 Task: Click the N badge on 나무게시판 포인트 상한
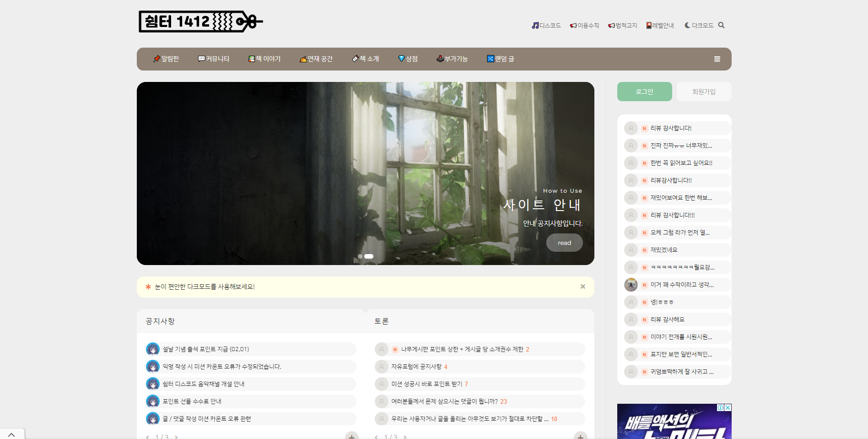[x=395, y=349]
